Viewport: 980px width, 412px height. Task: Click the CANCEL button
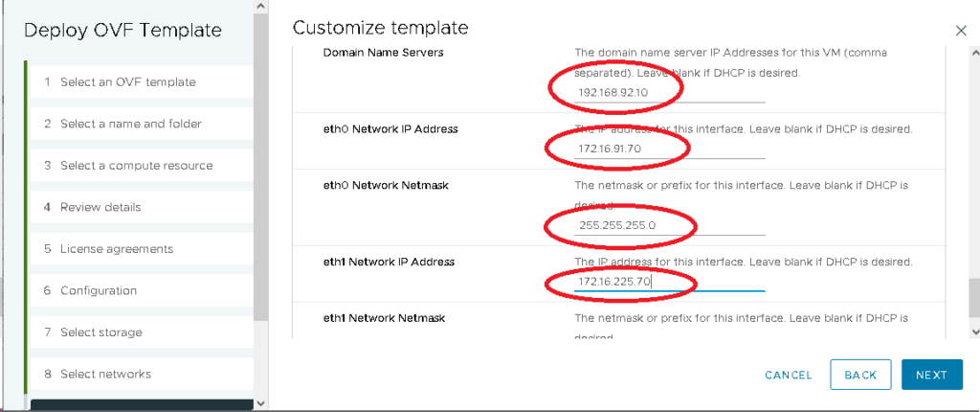click(789, 375)
